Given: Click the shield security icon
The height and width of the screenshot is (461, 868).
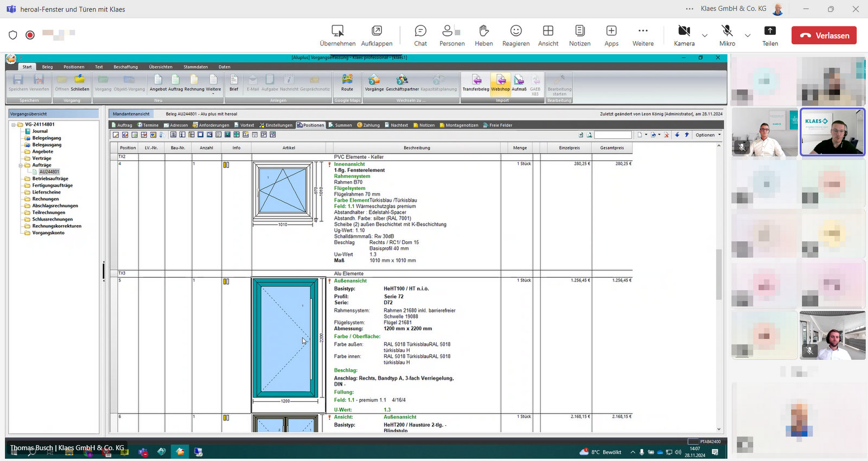Looking at the screenshot, I should (13, 35).
